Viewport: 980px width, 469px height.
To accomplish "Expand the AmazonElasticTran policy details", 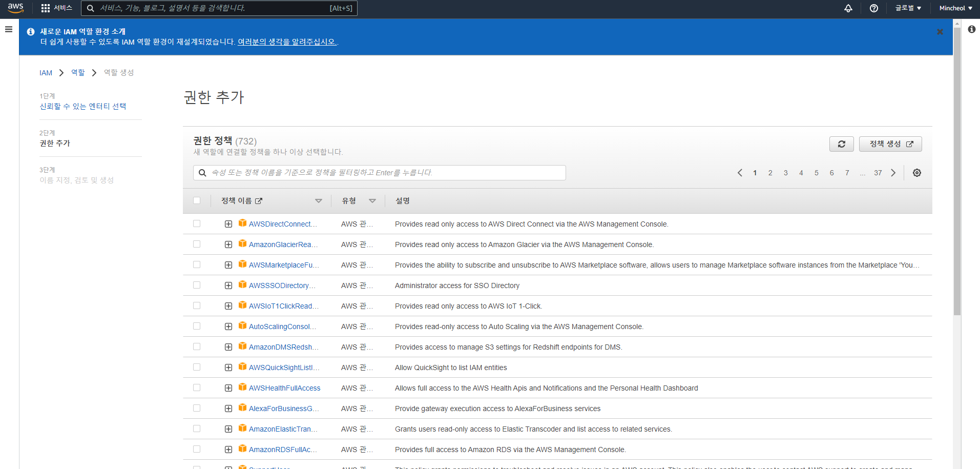I will pyautogui.click(x=228, y=429).
